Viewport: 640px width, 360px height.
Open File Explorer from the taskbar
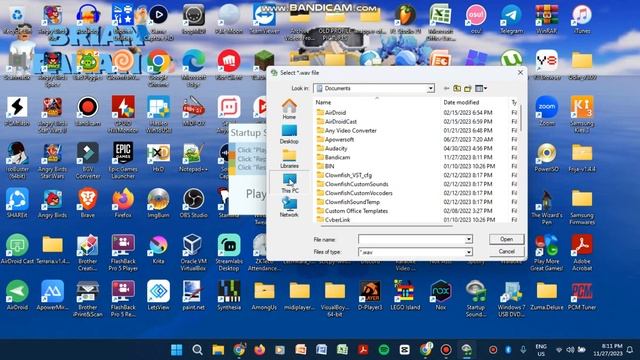218,350
